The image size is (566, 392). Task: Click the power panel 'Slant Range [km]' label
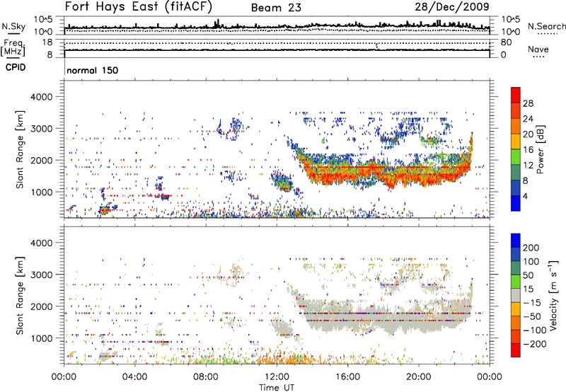pos(20,149)
